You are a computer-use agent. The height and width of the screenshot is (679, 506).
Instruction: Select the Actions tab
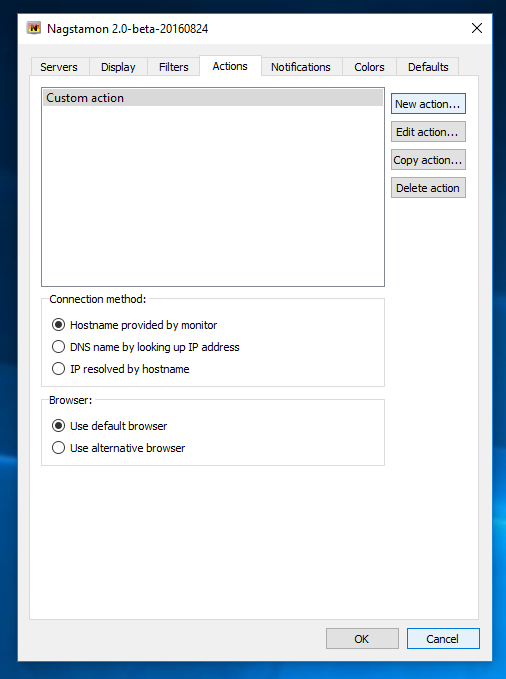click(230, 66)
